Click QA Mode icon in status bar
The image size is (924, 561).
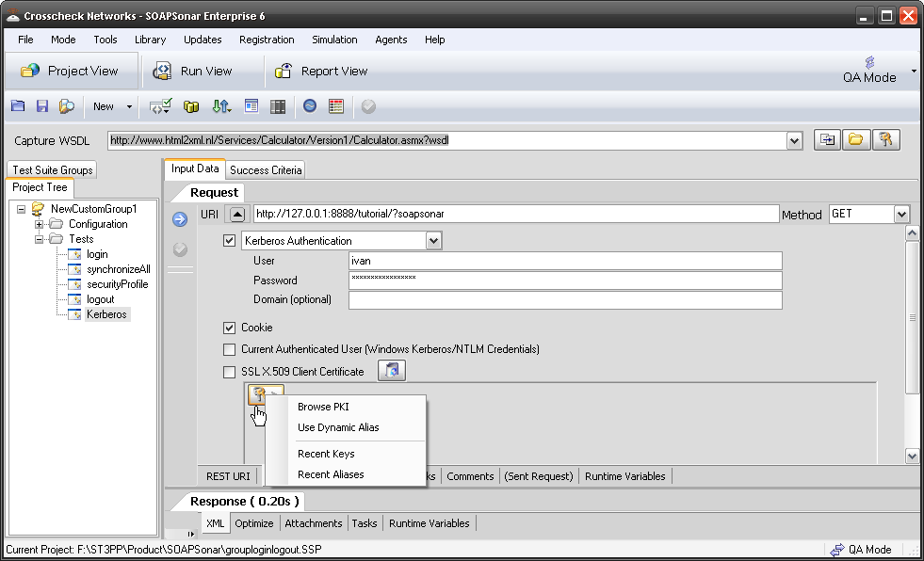(x=836, y=550)
